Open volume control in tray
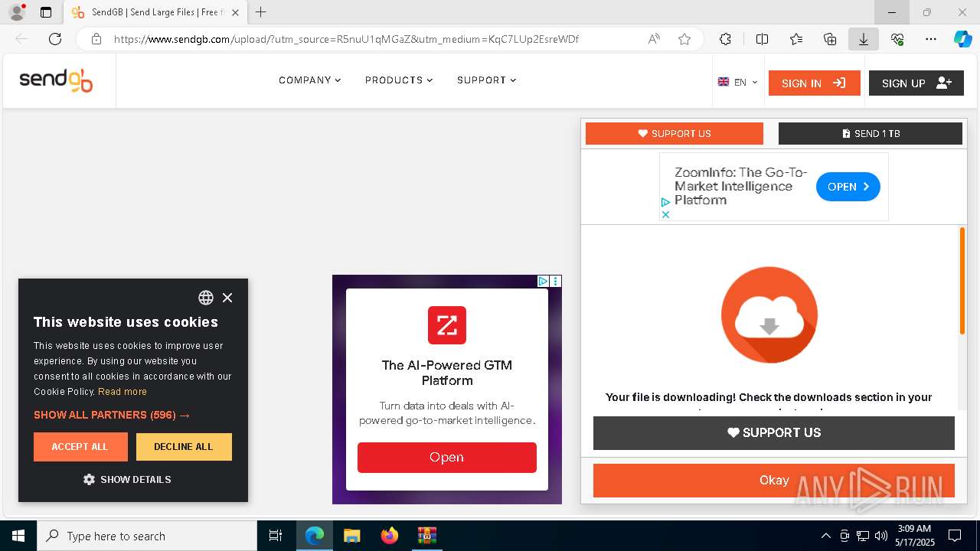This screenshot has width=980, height=551. tap(881, 536)
